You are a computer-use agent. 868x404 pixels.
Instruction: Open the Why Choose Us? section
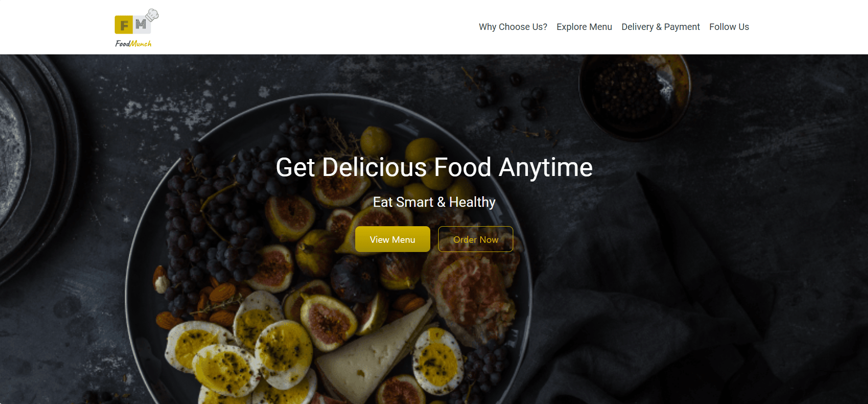coord(513,27)
